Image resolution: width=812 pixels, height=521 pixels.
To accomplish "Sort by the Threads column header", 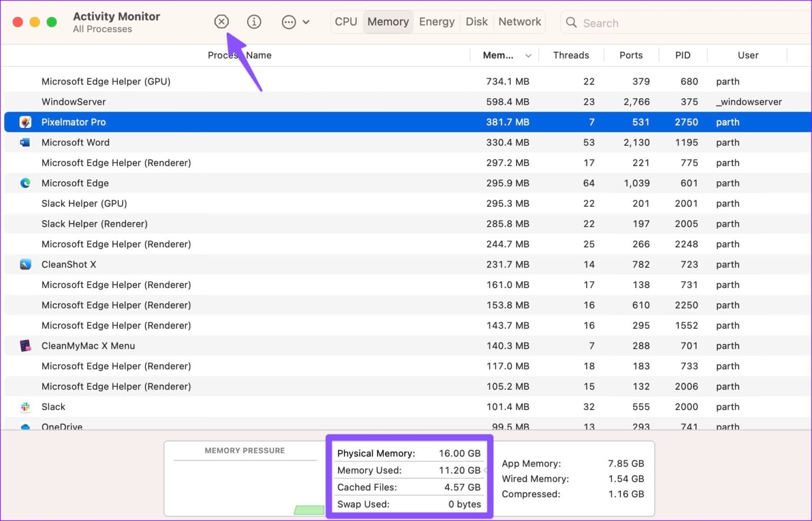I will (x=570, y=55).
